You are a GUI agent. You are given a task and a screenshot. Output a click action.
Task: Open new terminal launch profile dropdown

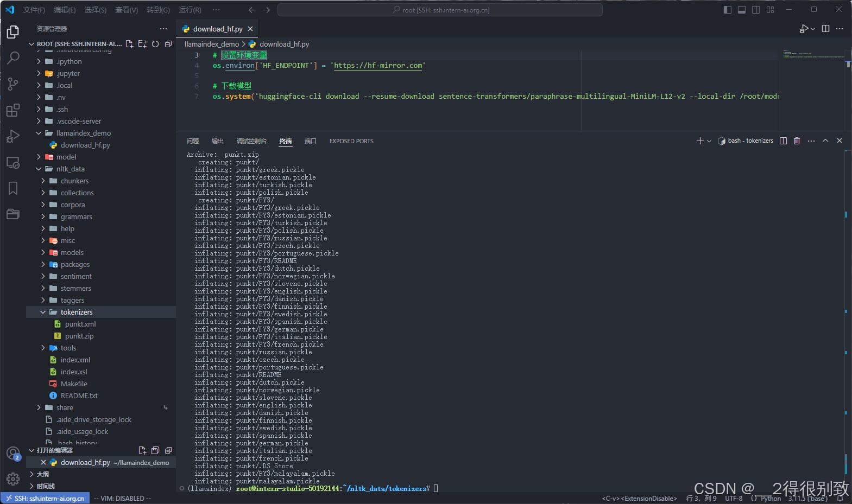tap(709, 141)
